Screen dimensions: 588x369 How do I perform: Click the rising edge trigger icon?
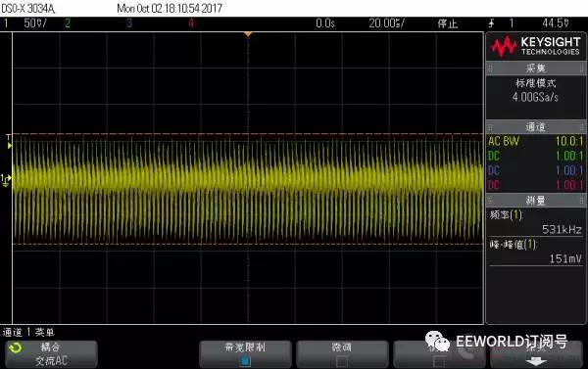[x=491, y=23]
